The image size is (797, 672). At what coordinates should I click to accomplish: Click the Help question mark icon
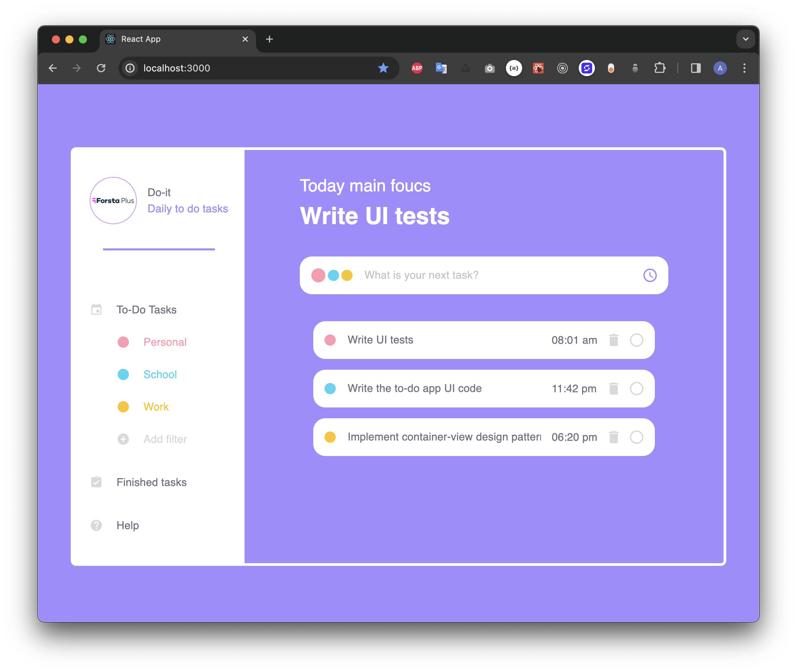tap(96, 525)
